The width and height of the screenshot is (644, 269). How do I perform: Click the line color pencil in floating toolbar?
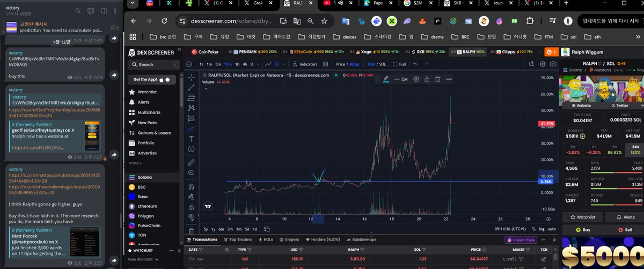point(386,79)
